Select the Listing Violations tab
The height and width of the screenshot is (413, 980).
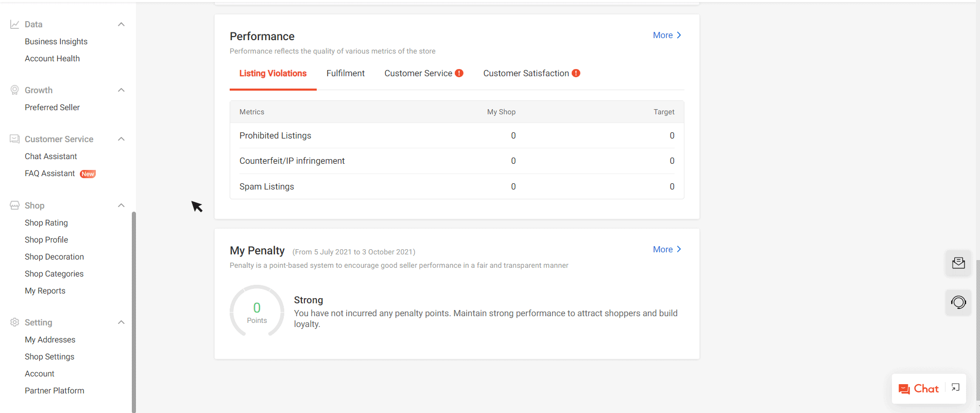(x=272, y=73)
